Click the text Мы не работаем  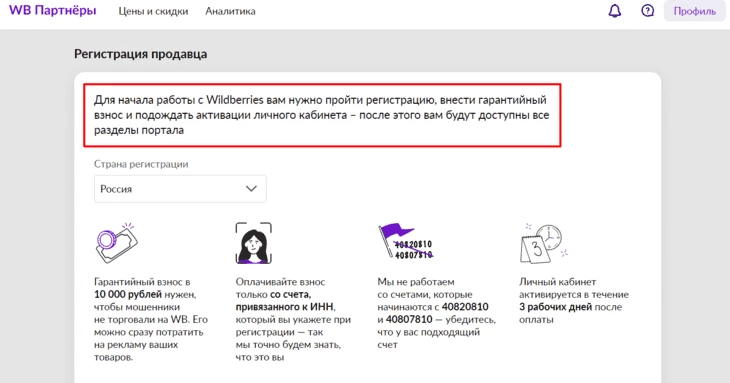[x=416, y=282]
